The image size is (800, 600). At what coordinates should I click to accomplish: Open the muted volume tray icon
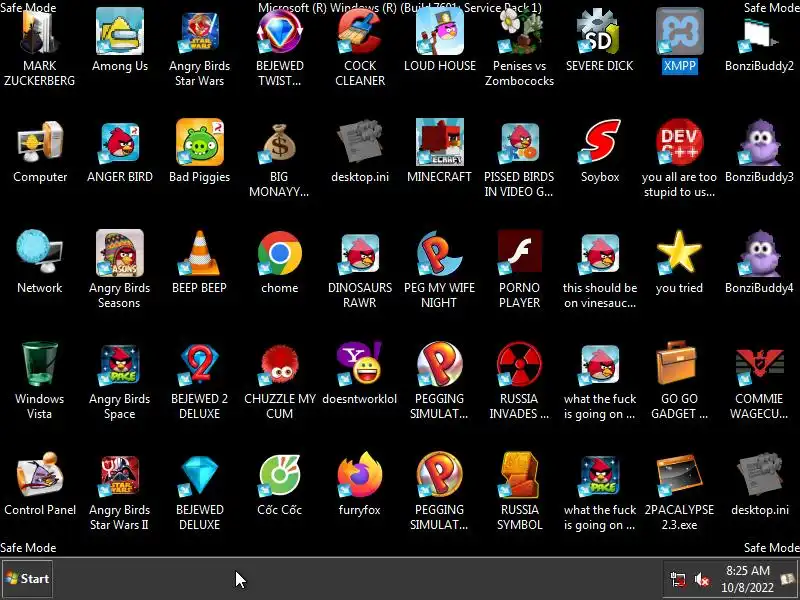(x=702, y=580)
